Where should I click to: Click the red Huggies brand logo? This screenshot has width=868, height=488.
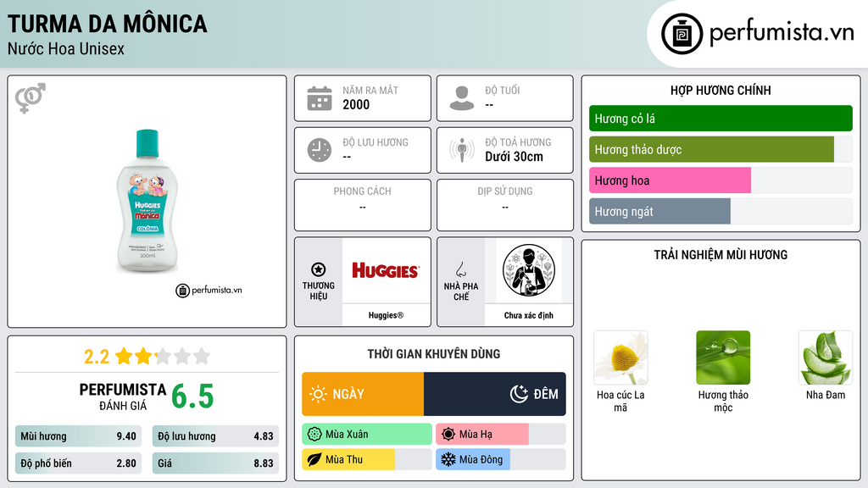click(386, 270)
